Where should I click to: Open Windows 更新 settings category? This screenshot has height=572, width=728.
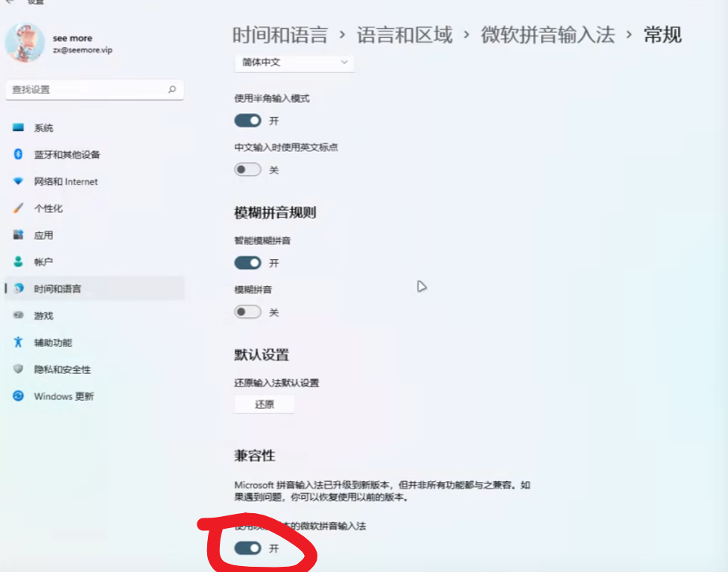pyautogui.click(x=95, y=396)
